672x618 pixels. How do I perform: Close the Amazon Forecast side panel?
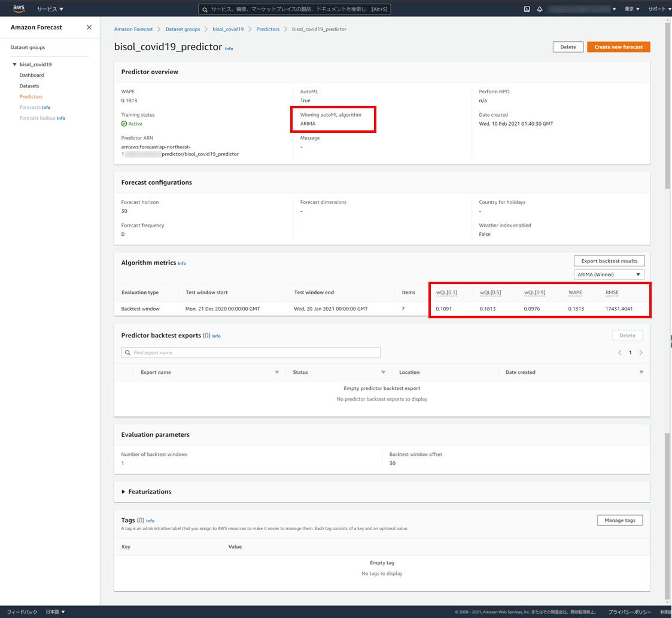coord(89,28)
